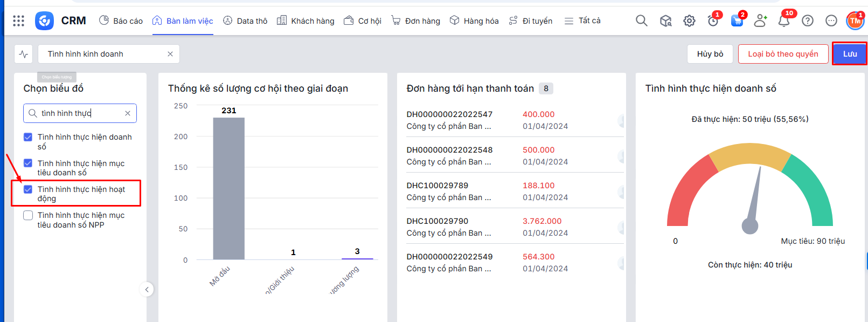Screen dimensions: 868x322
Task: Switch to the Báo cáo tab
Action: pos(121,20)
